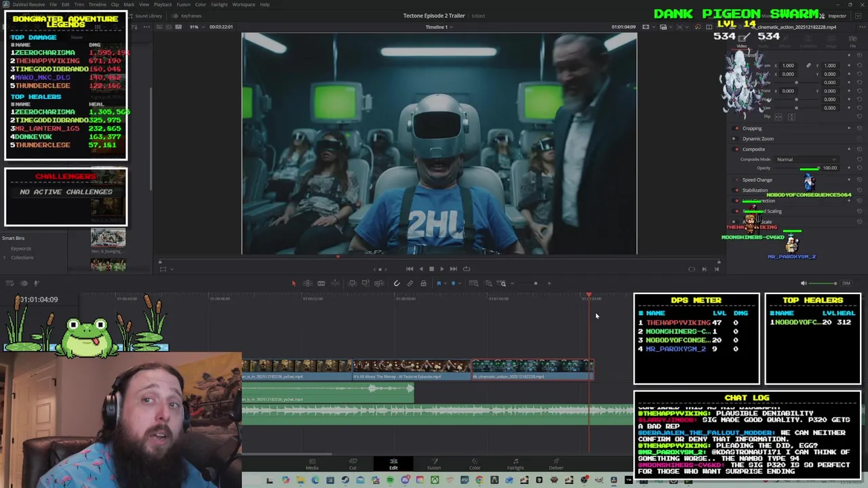The image size is (868, 488).
Task: Activate the Trim Edit Mode tool
Action: [307, 283]
